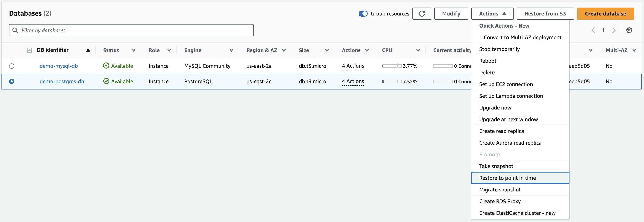The width and height of the screenshot is (644, 222).
Task: Click Available status icon for demo-mysql-db
Action: [x=106, y=66]
